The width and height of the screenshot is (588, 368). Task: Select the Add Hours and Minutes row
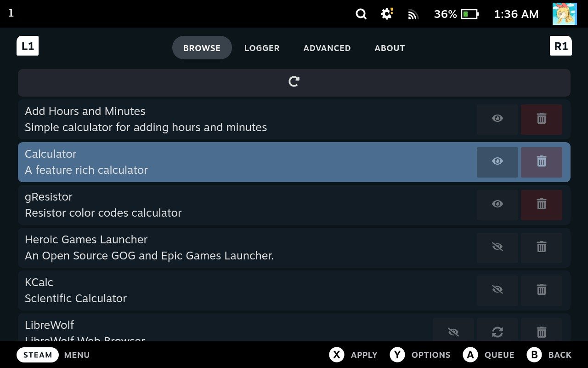(294, 120)
